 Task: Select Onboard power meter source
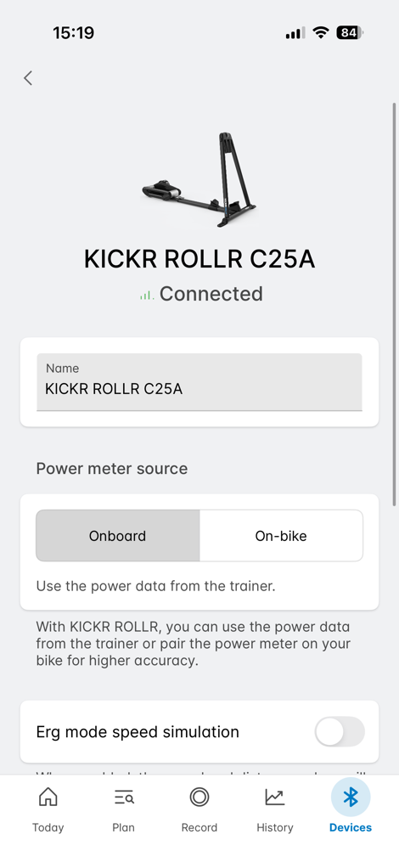[118, 536]
